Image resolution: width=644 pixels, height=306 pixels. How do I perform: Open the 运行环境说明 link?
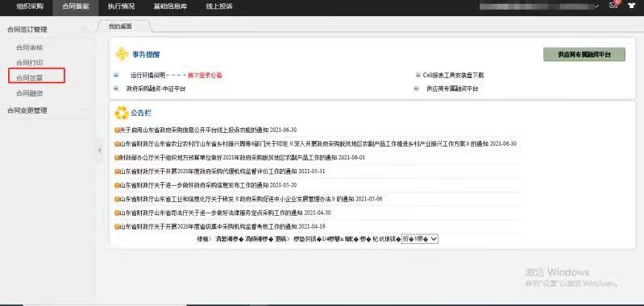click(x=147, y=75)
